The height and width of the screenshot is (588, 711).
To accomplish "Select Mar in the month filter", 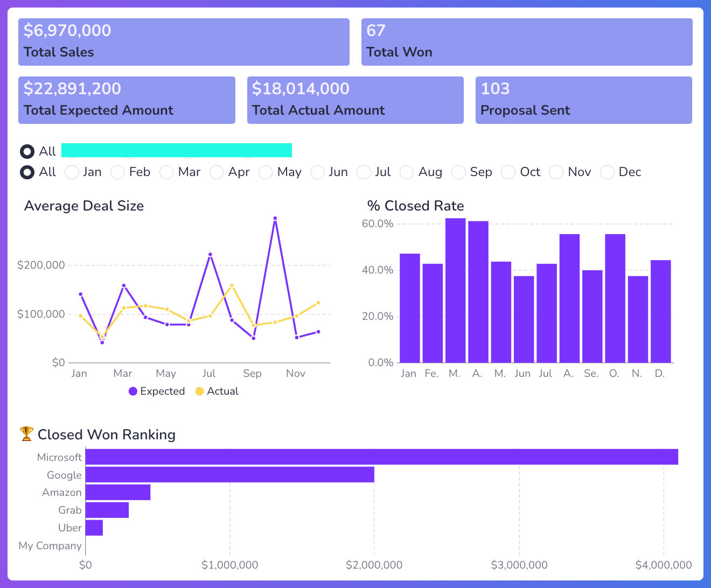I will pyautogui.click(x=166, y=172).
